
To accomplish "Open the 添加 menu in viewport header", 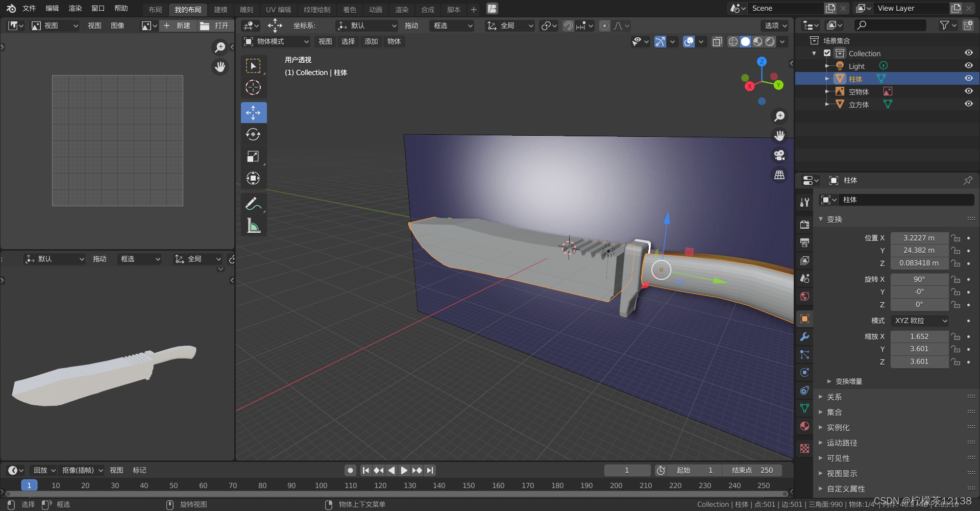I will tap(371, 42).
